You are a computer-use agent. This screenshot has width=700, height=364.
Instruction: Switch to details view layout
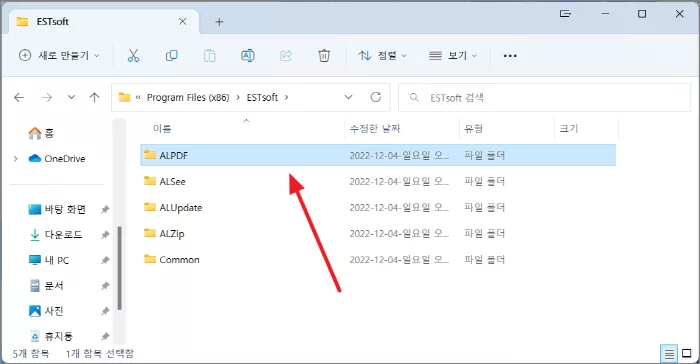pyautogui.click(x=669, y=354)
